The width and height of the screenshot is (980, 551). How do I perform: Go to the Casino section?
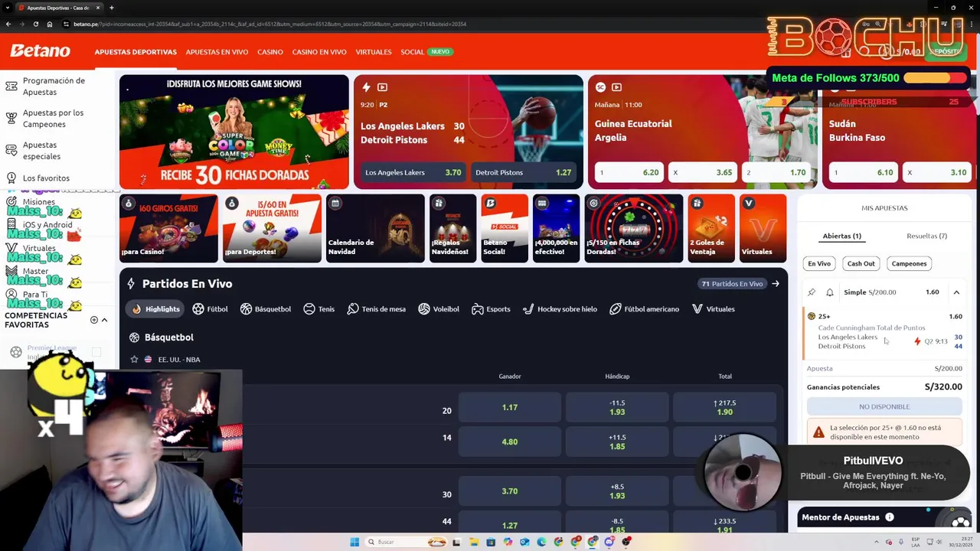coord(270,52)
